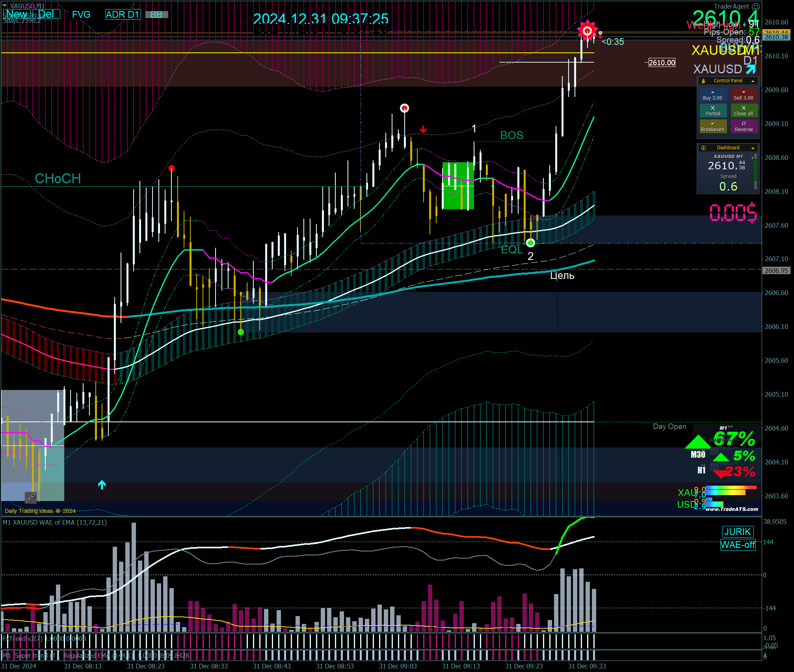Collapse the Control Panel arrow
Image resolution: width=794 pixels, height=672 pixels.
753,81
